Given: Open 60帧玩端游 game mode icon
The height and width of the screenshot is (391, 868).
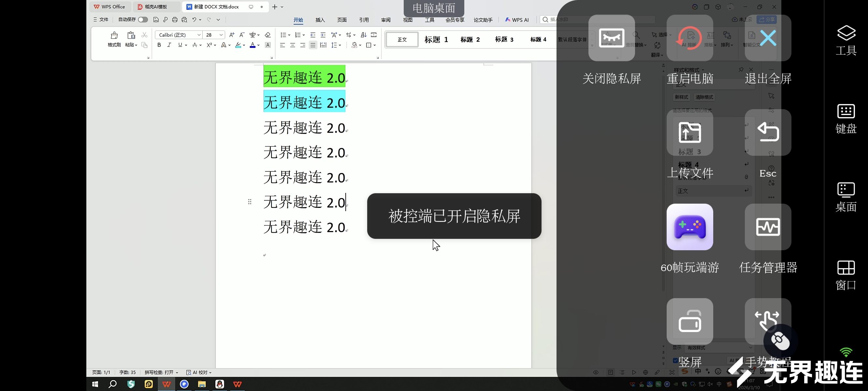Looking at the screenshot, I should coord(689,226).
